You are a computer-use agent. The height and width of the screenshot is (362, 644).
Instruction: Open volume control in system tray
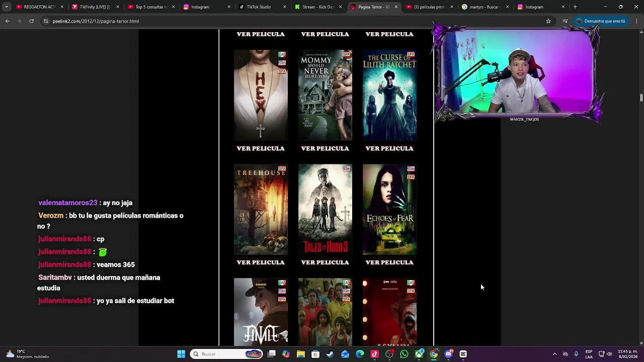tap(609, 354)
